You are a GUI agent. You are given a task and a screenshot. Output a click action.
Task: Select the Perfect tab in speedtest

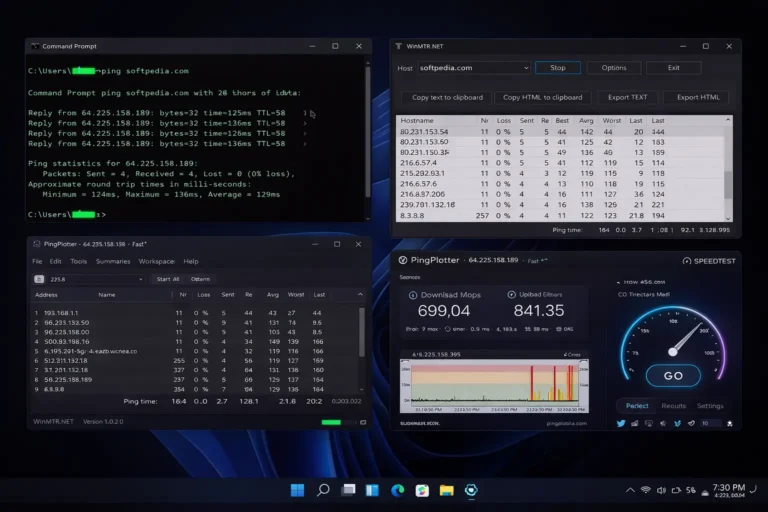pos(637,406)
